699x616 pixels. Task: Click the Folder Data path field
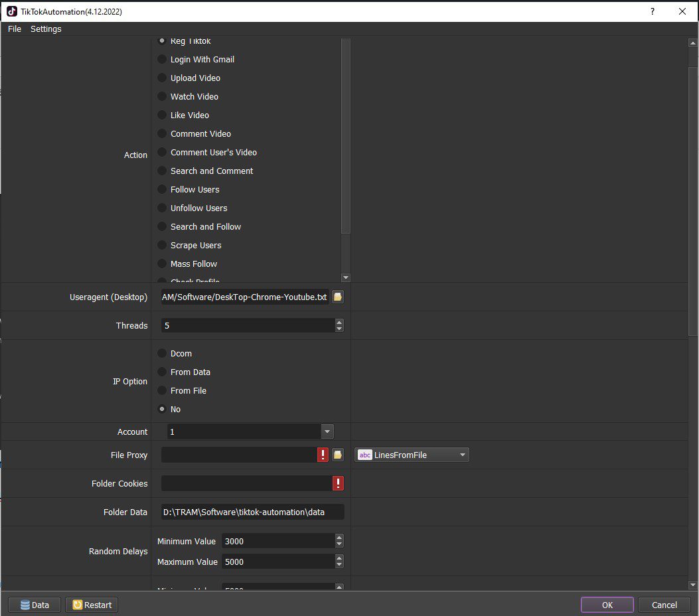pos(252,512)
